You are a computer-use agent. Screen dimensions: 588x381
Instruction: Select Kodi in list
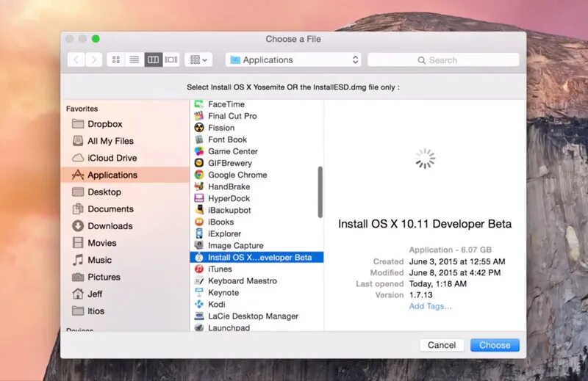click(257, 305)
